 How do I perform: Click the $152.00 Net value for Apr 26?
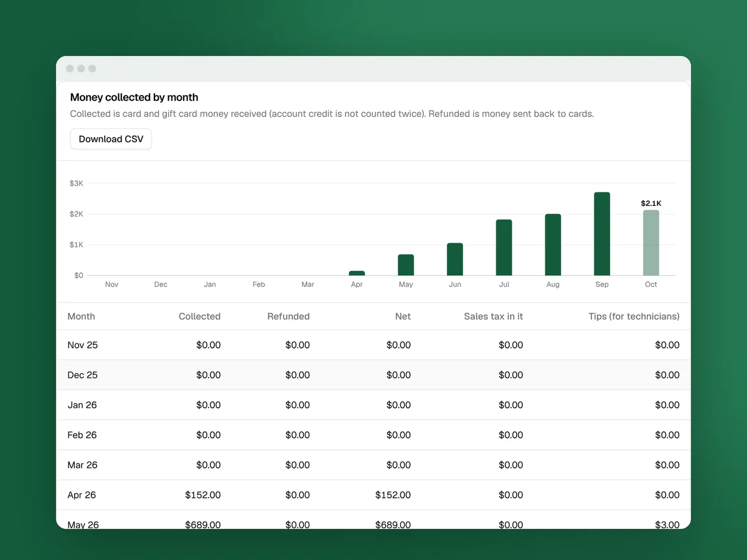point(393,495)
